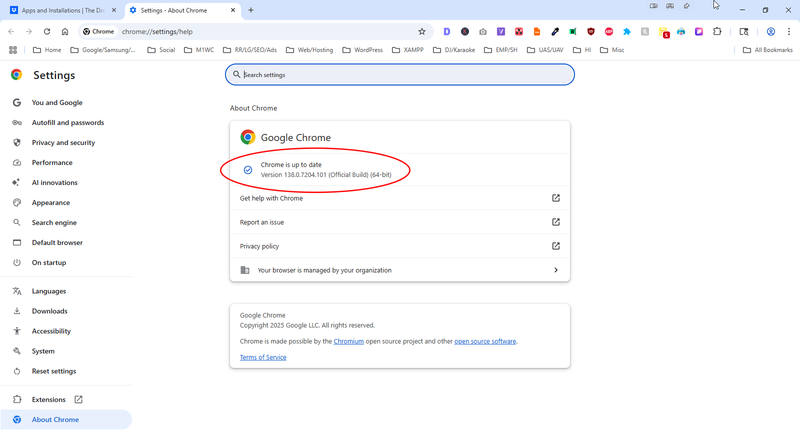Open the printer extension icon
Image resolution: width=800 pixels, height=435 pixels.
(x=681, y=32)
